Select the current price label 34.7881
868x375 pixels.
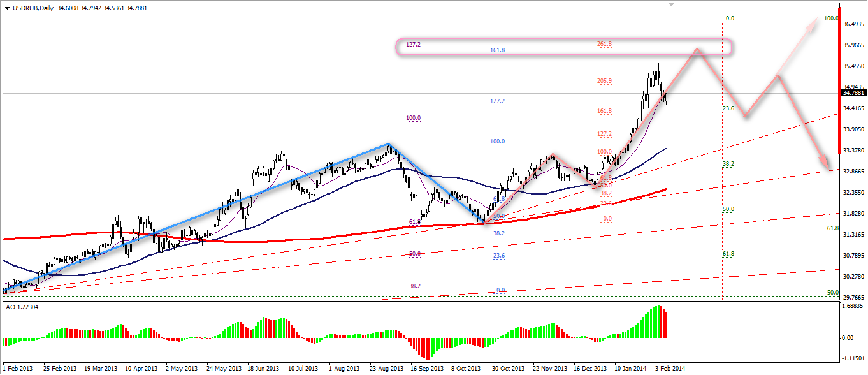point(853,93)
